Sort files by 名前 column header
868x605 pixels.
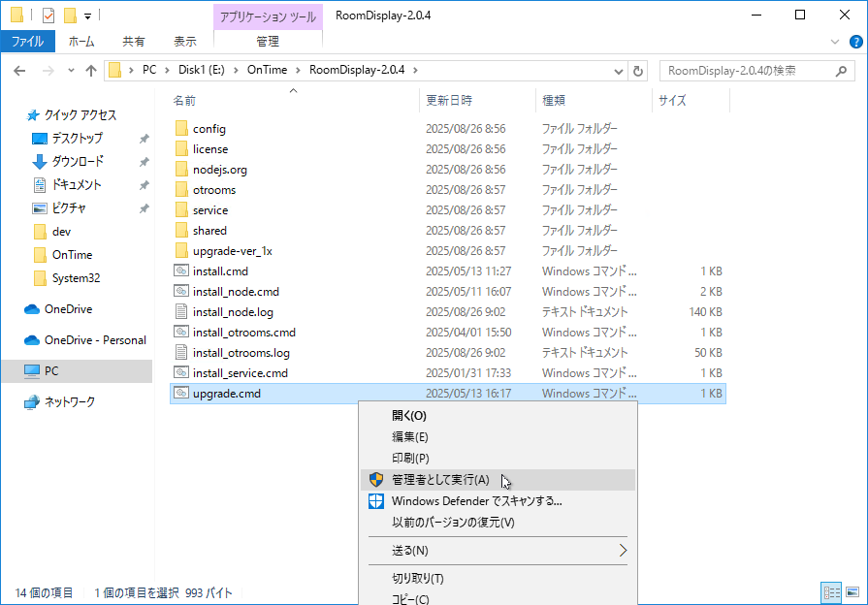tap(184, 100)
